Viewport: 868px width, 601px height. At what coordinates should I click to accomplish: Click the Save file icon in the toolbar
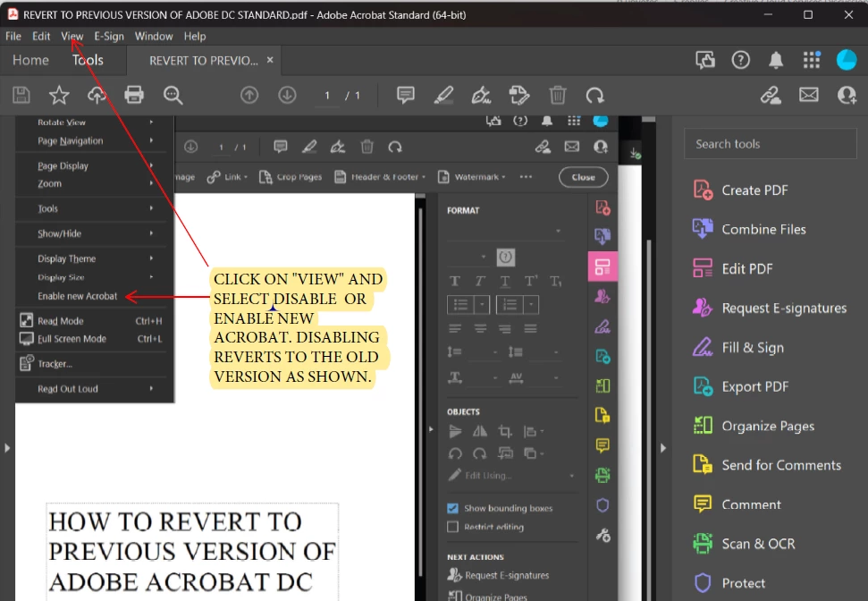pyautogui.click(x=21, y=96)
